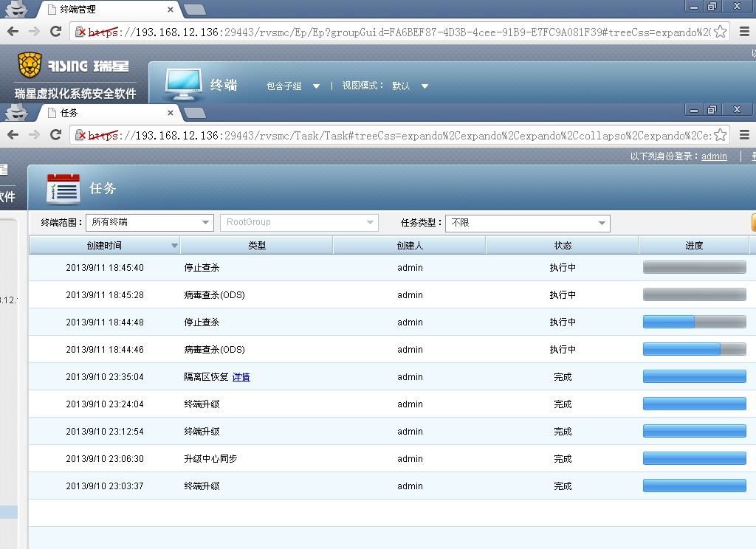
Task: Go back in the 终端管理 browser window
Action: (x=13, y=31)
